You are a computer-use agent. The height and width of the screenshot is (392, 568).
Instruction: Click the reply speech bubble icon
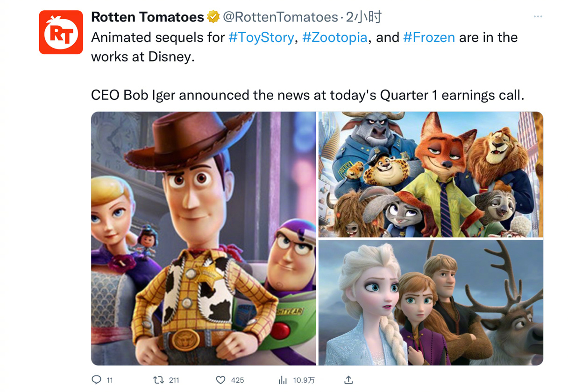tap(96, 380)
